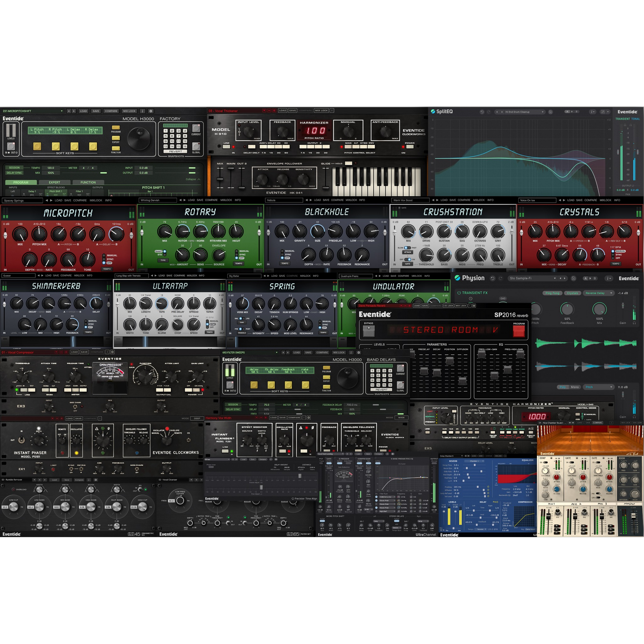Click COMPARE in H3000 Factory toolbar

pyautogui.click(x=111, y=111)
